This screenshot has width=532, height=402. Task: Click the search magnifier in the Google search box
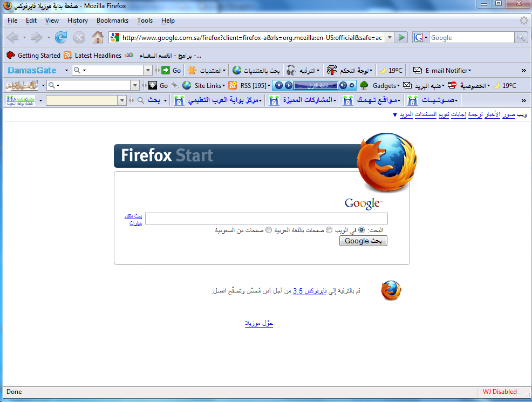(x=521, y=37)
